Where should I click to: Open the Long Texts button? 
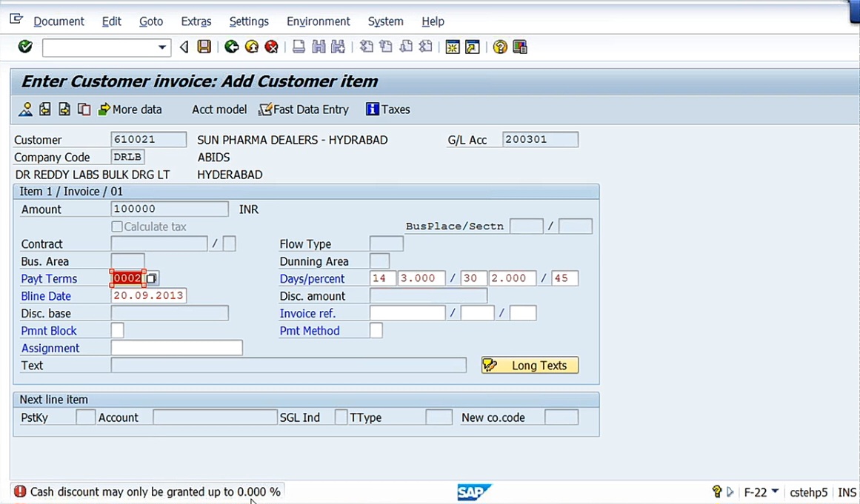(530, 366)
